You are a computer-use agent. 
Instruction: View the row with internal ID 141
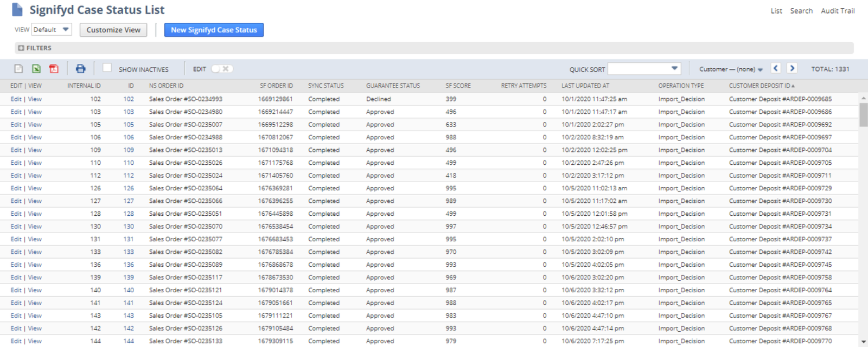click(x=35, y=303)
